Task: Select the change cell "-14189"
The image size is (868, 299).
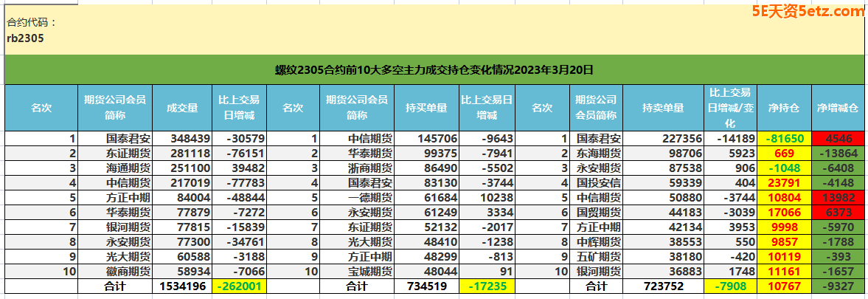Action: point(730,139)
